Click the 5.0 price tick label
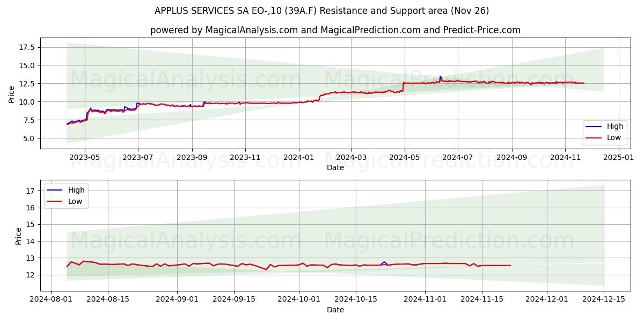This screenshot has width=644, height=322. click(30, 138)
